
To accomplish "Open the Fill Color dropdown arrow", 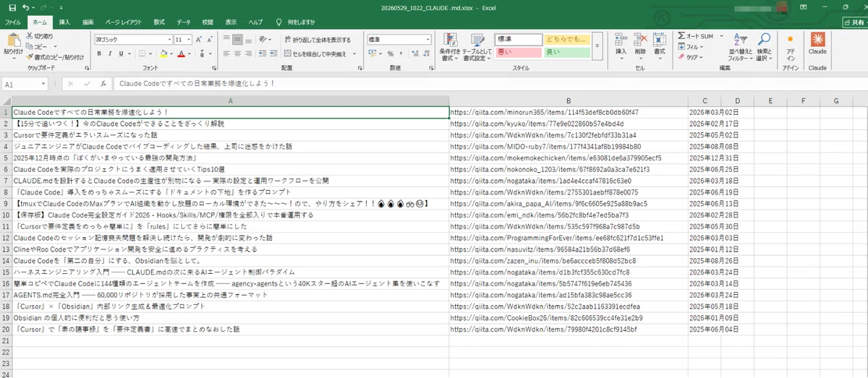I will (x=172, y=53).
